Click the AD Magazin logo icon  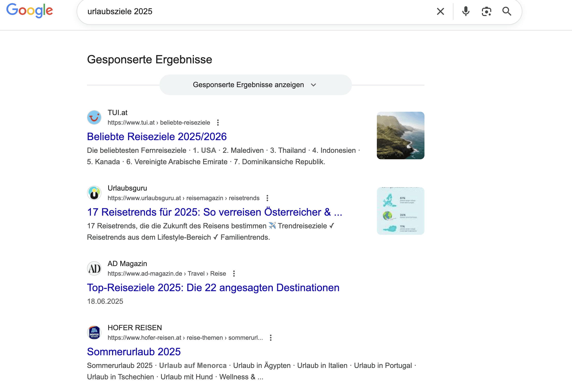pos(94,268)
